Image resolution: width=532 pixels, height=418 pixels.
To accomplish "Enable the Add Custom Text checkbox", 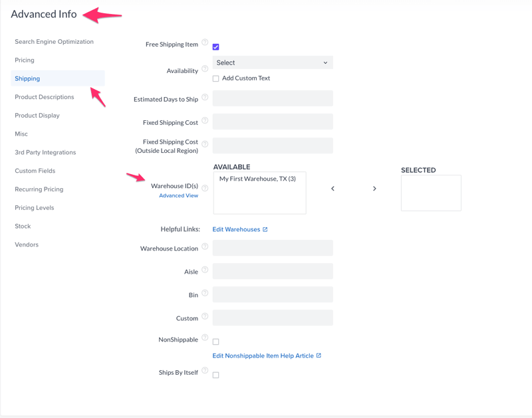I will coord(215,78).
